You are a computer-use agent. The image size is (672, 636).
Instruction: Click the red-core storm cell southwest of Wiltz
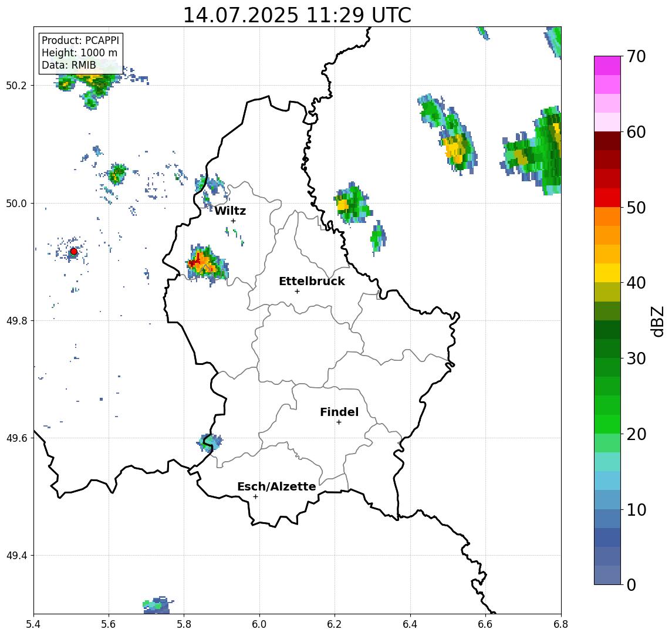click(x=207, y=264)
